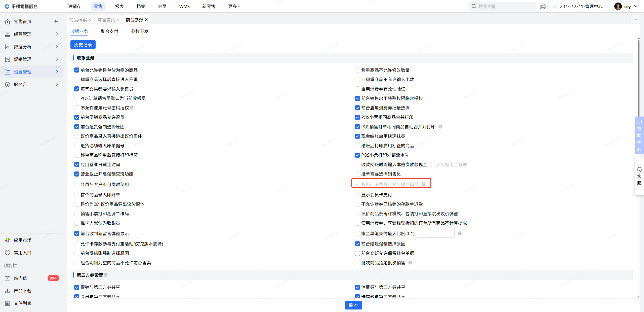This screenshot has width=644, height=312.
Task: Uncheck 前台退货强制选择原因
Action: coord(77,127)
